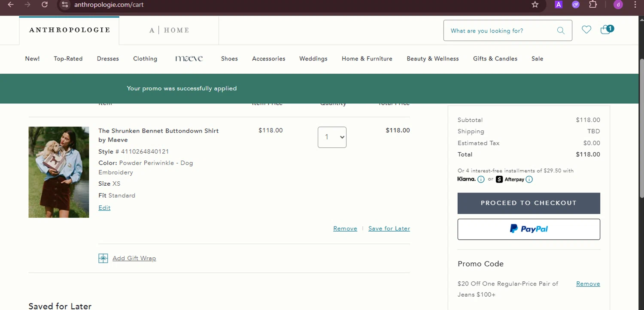Open the Beauty & Wellness menu
644x310 pixels.
433,59
